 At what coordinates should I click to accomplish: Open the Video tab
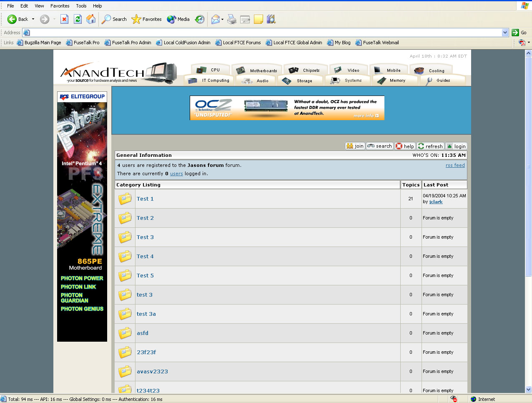click(x=348, y=70)
